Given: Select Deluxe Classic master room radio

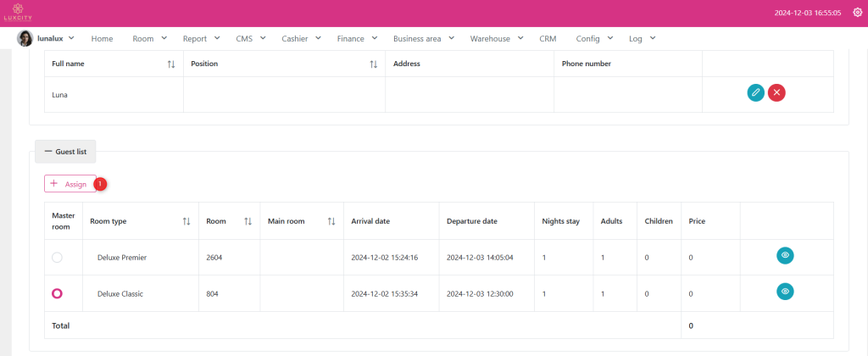Looking at the screenshot, I should point(57,293).
